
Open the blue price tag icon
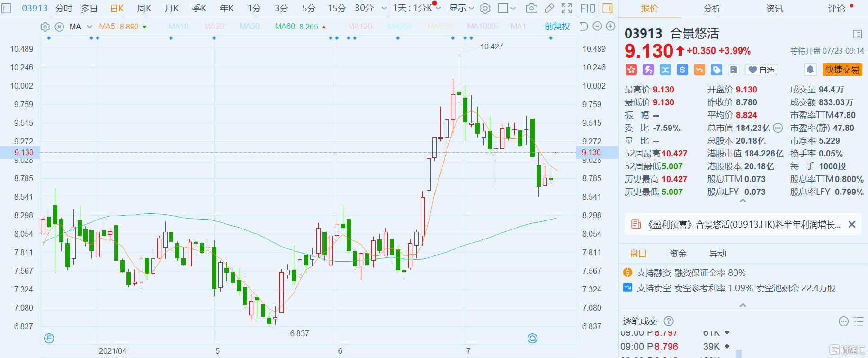click(716, 70)
